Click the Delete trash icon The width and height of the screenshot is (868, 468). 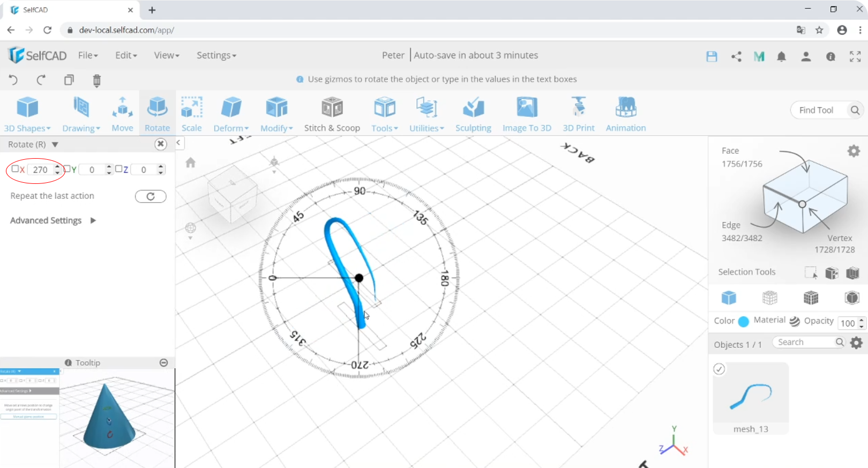(x=97, y=80)
